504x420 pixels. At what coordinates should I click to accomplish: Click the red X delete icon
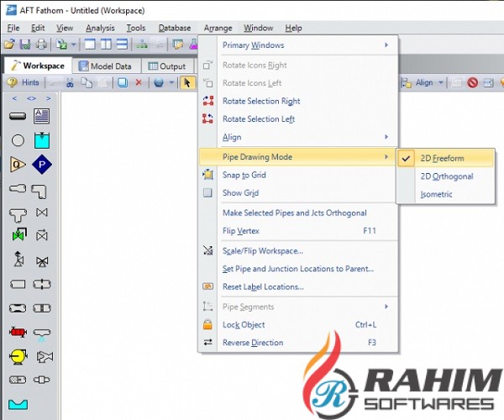click(139, 82)
